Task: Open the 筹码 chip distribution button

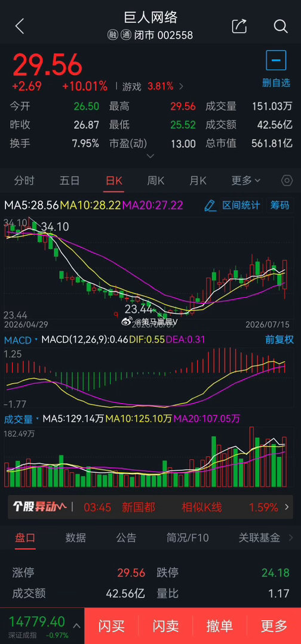Action: click(279, 205)
